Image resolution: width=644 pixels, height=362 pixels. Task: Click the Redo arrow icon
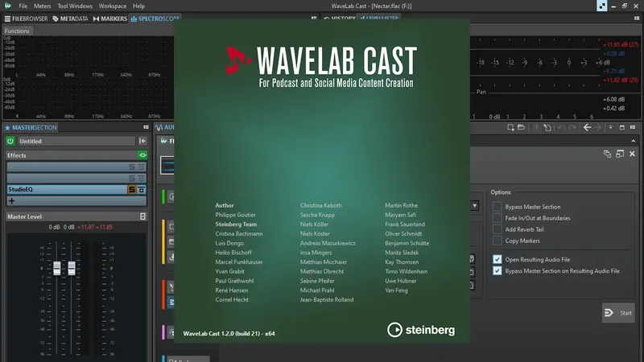572,128
